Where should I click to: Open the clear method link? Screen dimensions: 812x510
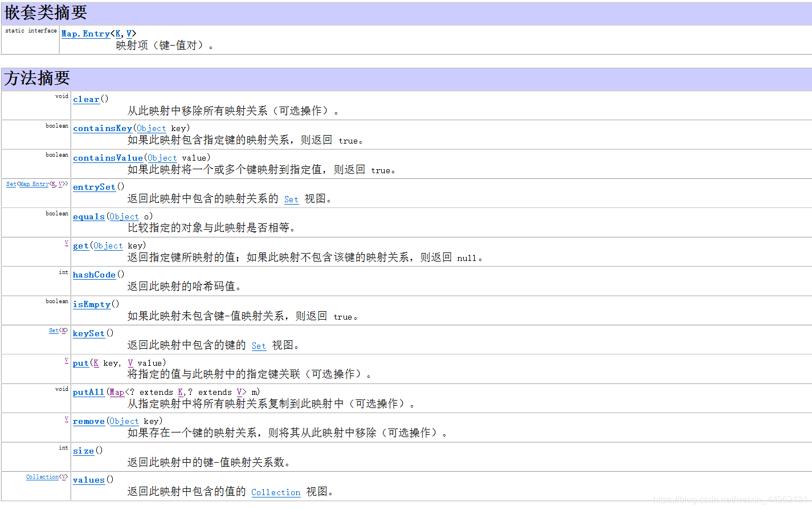coord(86,99)
